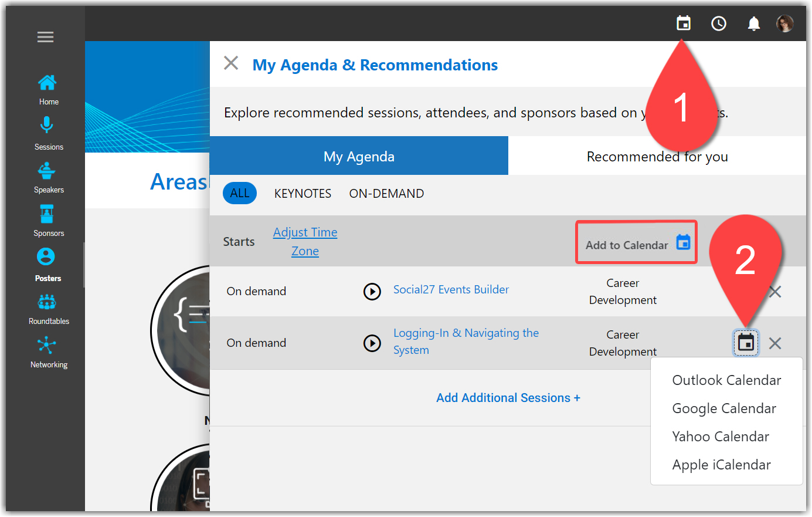812x517 pixels.
Task: Go to Home in sidebar
Action: pyautogui.click(x=47, y=89)
